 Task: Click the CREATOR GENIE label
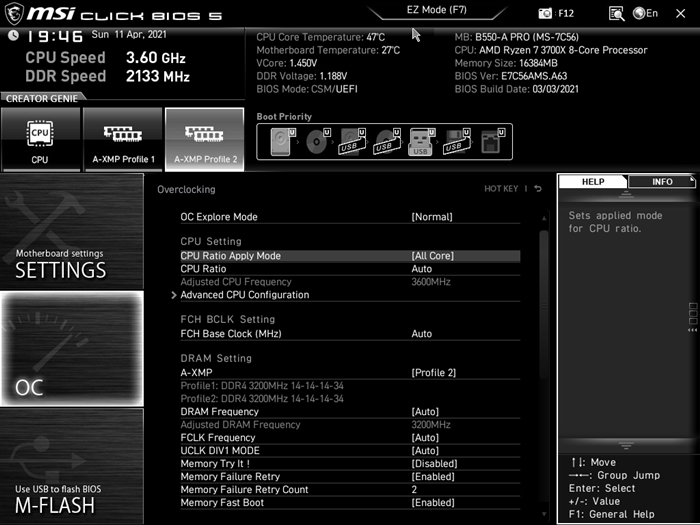tap(42, 99)
